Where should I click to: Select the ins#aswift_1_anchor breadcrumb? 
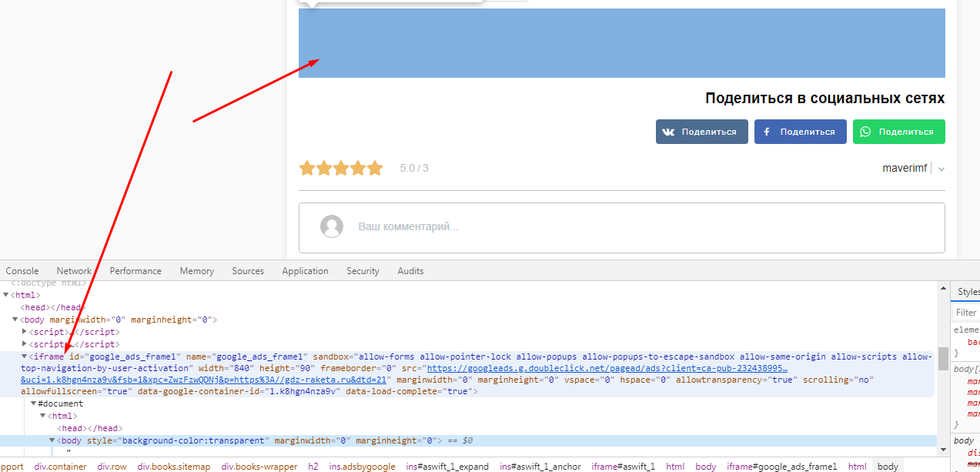click(540, 467)
